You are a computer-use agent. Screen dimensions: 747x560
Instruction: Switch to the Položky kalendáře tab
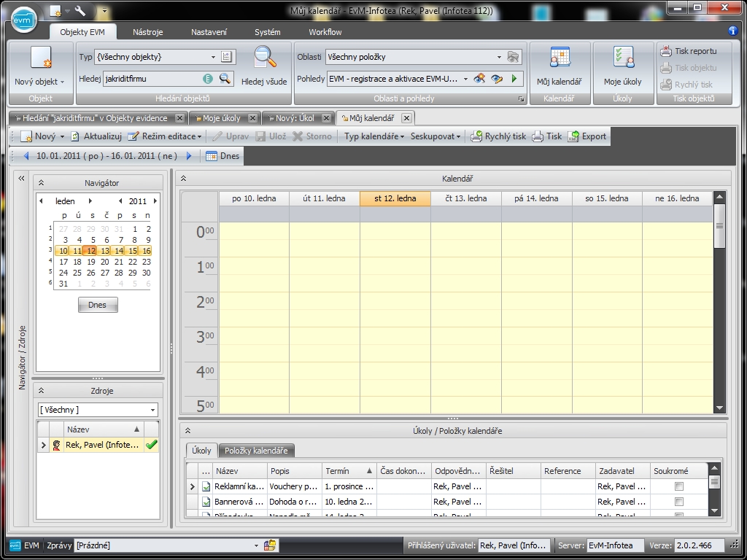pyautogui.click(x=256, y=451)
